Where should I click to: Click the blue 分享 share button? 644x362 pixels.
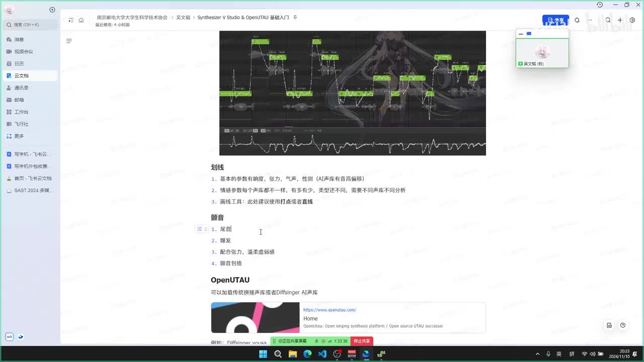coord(555,20)
